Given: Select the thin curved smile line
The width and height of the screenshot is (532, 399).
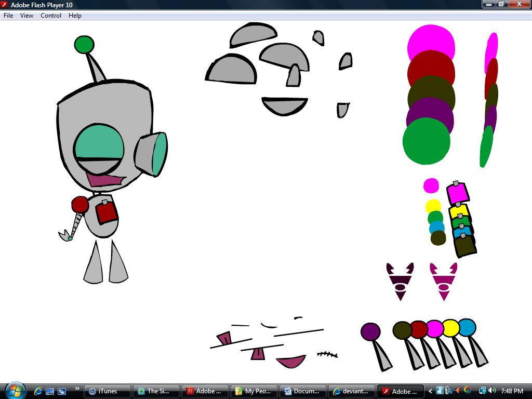Looking at the screenshot, I should (x=269, y=325).
